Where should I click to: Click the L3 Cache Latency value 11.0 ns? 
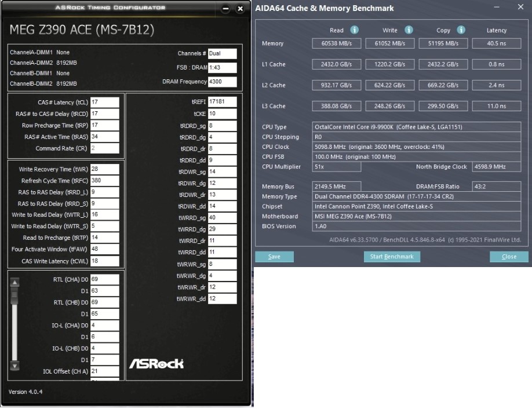coord(497,106)
